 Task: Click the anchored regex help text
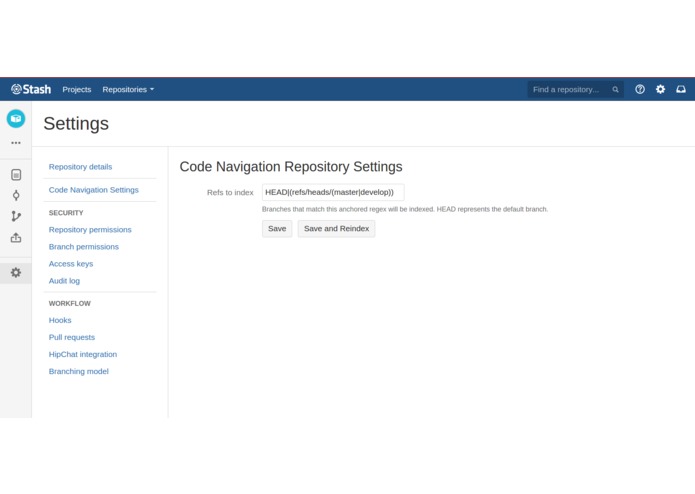(405, 209)
